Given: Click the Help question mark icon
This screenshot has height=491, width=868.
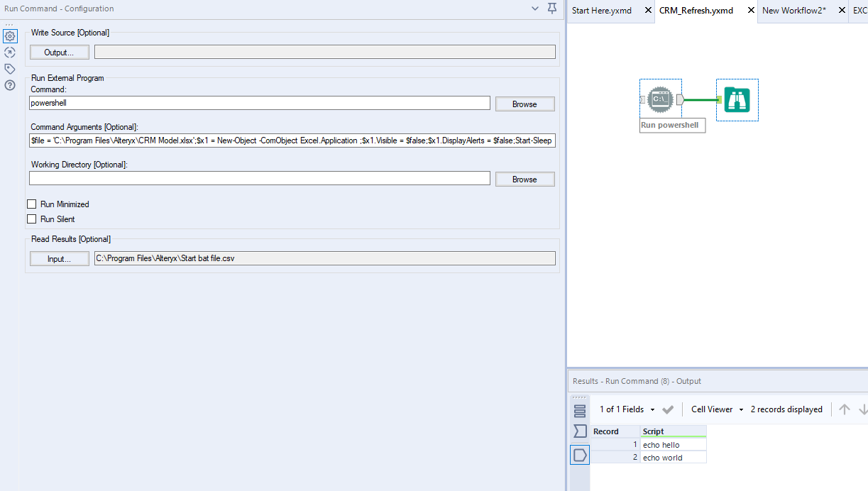Looking at the screenshot, I should (x=9, y=85).
